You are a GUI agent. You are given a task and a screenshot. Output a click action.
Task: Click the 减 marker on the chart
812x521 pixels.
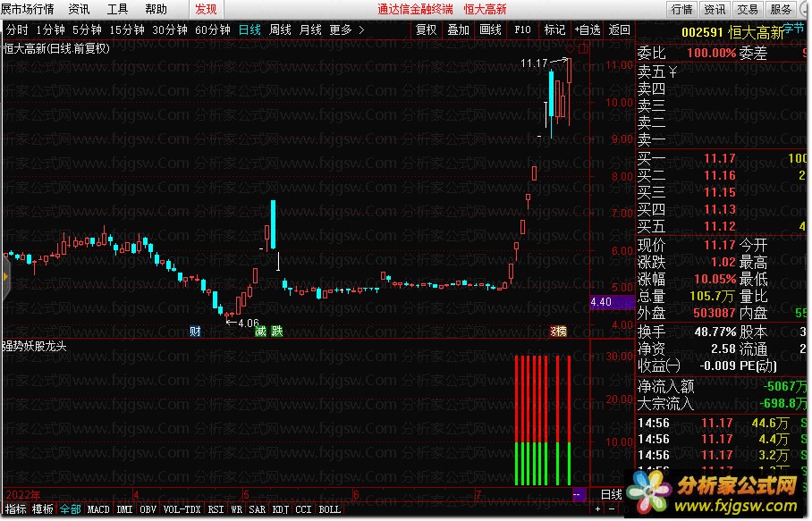click(x=260, y=332)
